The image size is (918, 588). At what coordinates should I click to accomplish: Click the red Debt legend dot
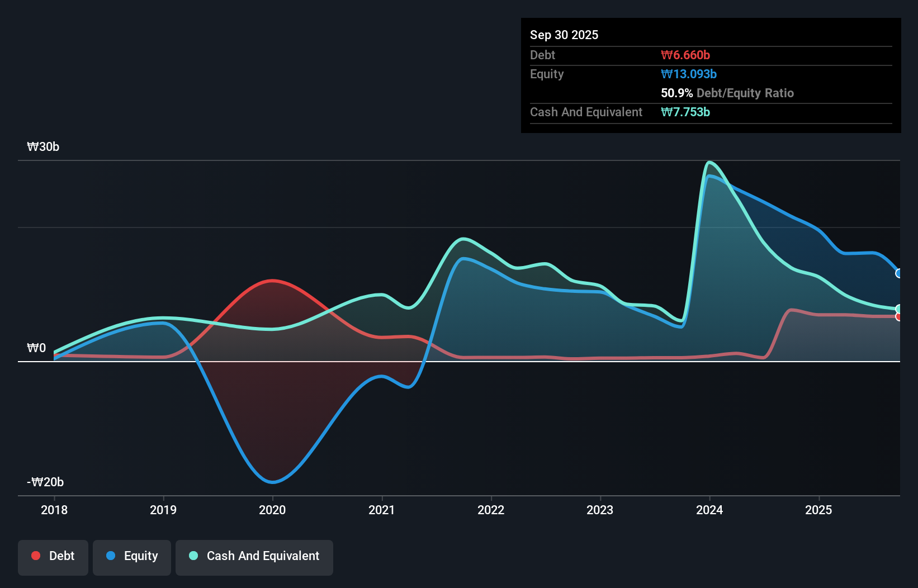coord(35,556)
